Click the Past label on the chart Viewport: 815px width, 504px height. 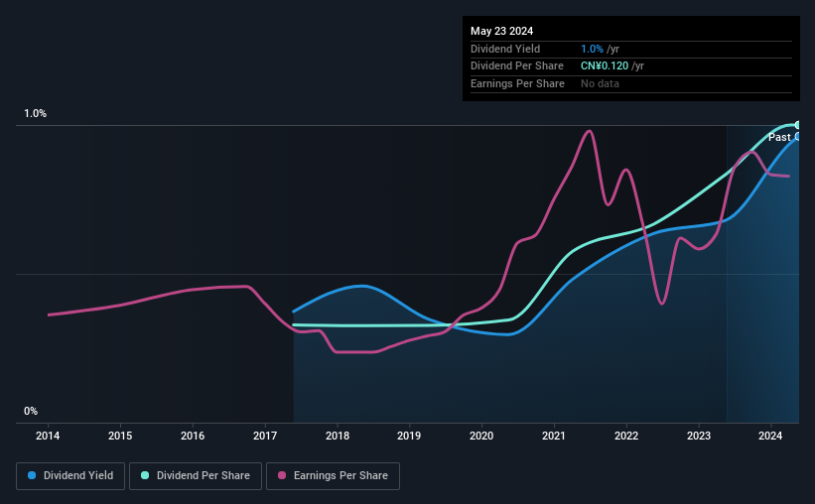pos(779,137)
